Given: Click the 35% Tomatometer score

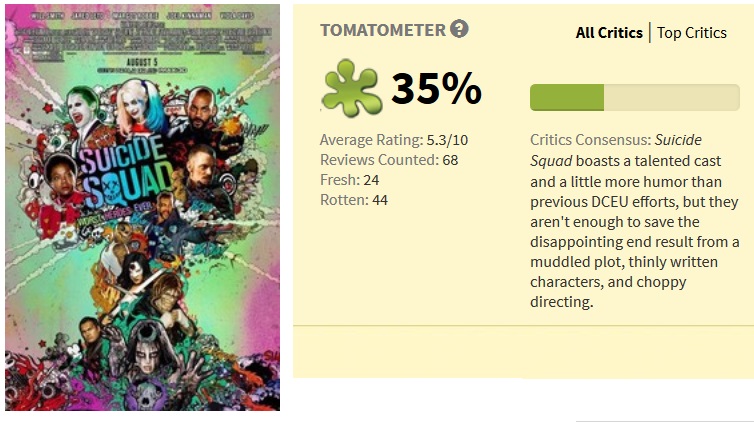Looking at the screenshot, I should coord(436,89).
